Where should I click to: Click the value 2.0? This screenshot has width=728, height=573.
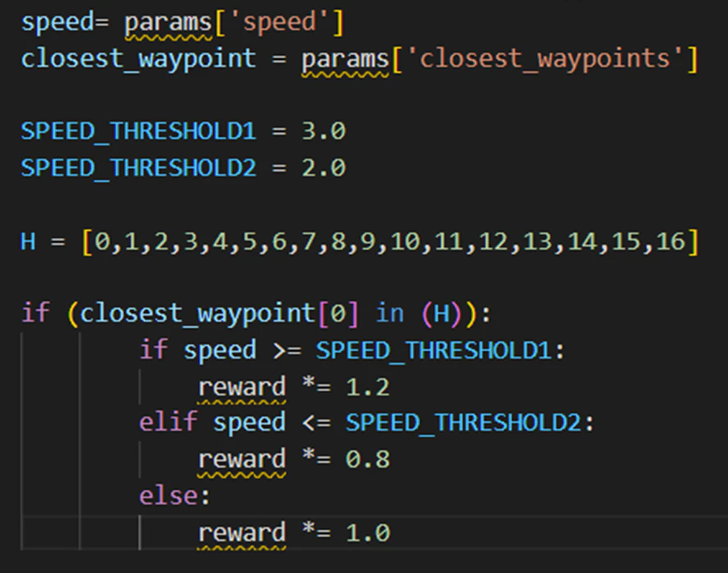(x=324, y=168)
